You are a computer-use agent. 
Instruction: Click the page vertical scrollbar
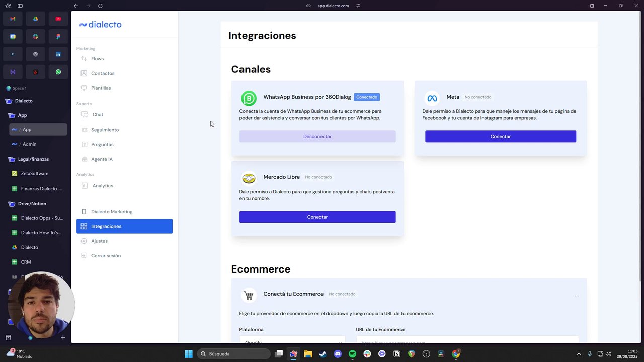640,146
